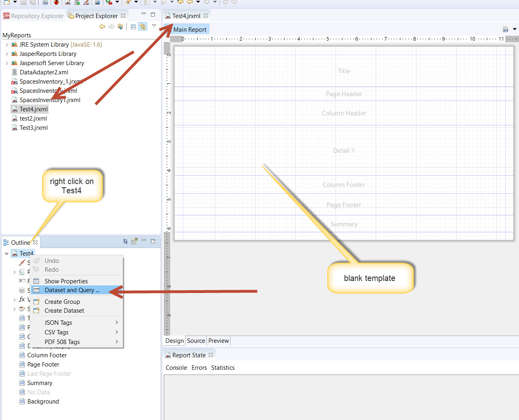
Task: Click the red bug debug icon in toolbar
Action: coord(56,2)
